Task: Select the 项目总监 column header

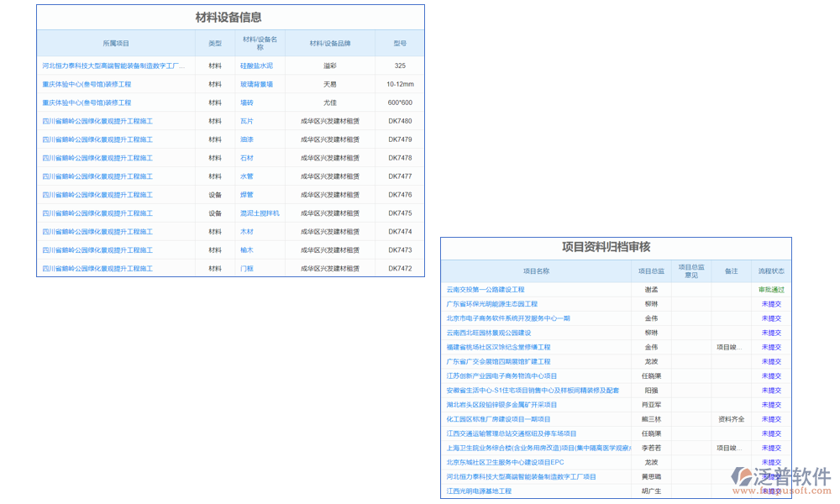Action: point(651,271)
